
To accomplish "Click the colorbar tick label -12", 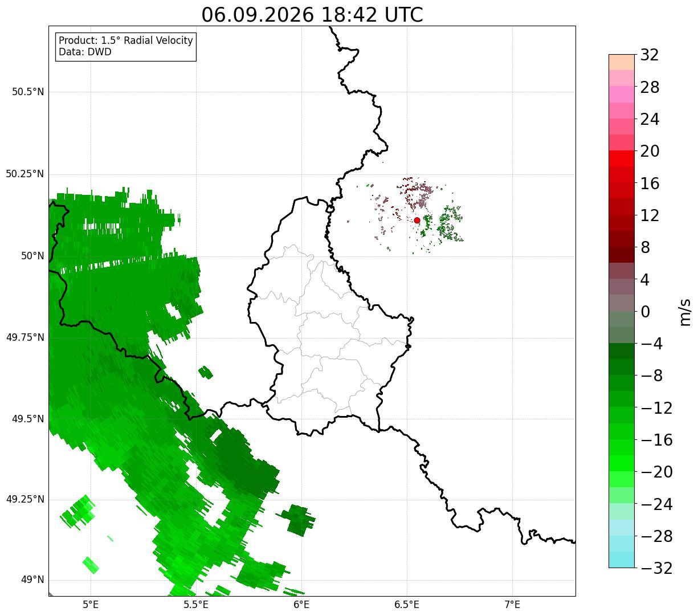I will [656, 408].
